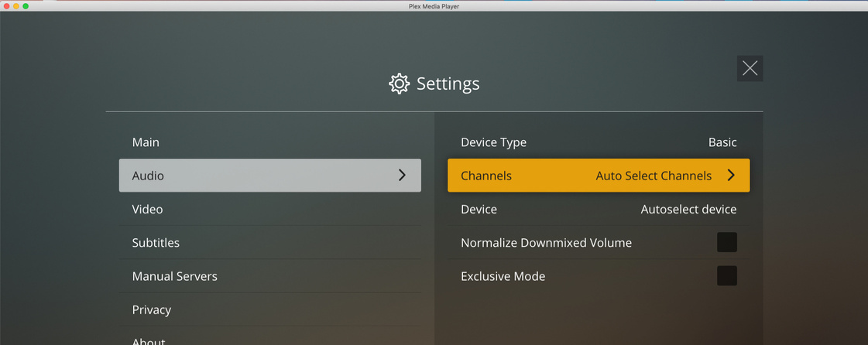Toggle the Exclusive Mode checkbox
The width and height of the screenshot is (868, 345).
pos(727,276)
